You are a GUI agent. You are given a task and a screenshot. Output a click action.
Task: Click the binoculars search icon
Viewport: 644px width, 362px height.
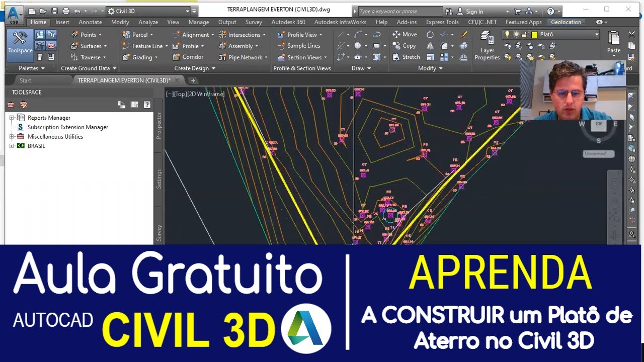[x=448, y=11]
